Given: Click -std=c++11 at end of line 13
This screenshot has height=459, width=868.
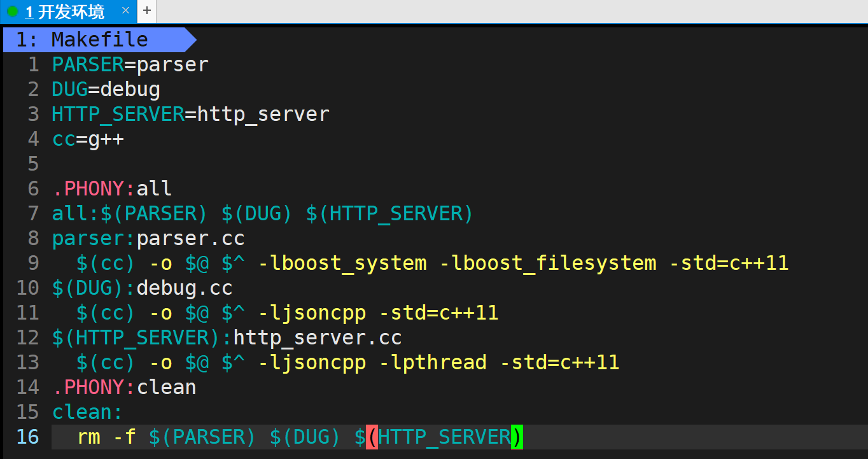Looking at the screenshot, I should pos(560,362).
